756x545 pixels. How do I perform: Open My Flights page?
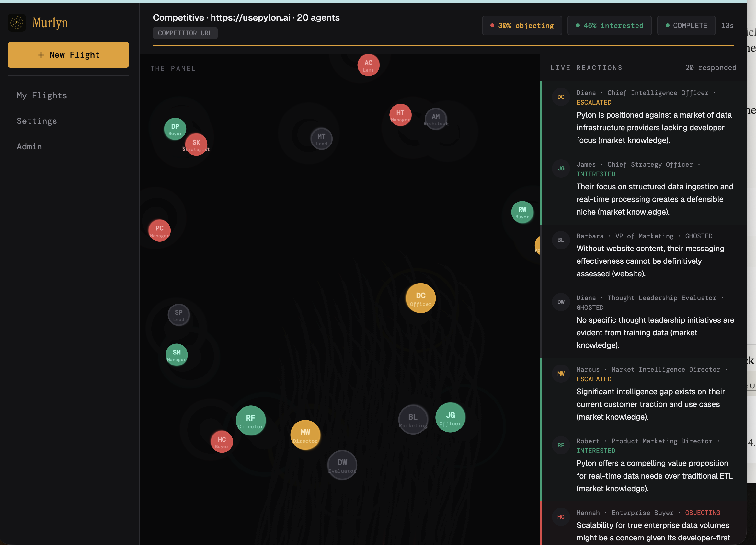42,95
